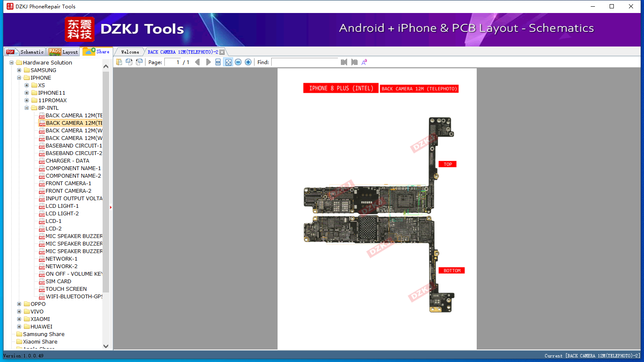The width and height of the screenshot is (644, 362).
Task: Click the PDF icon beside BASEBAND CIRCUIT-2
Action: coord(42,153)
